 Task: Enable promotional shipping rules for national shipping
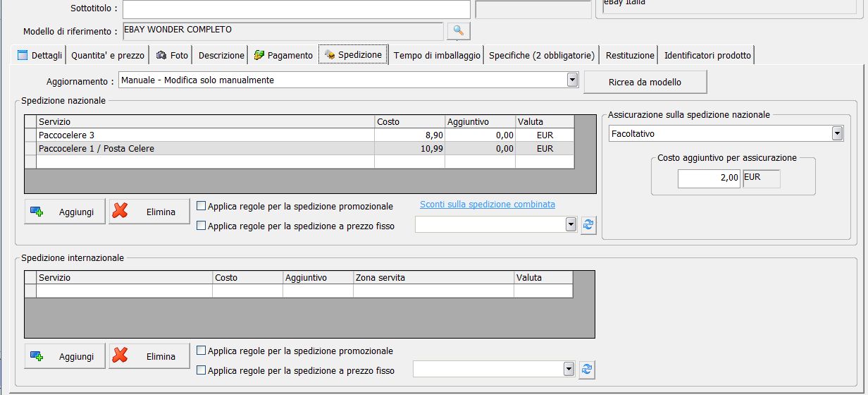click(201, 207)
